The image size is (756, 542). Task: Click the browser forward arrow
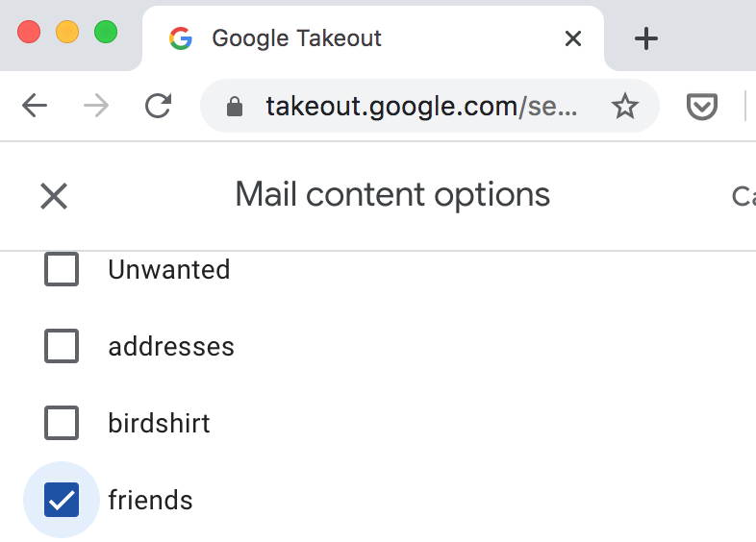click(x=96, y=106)
